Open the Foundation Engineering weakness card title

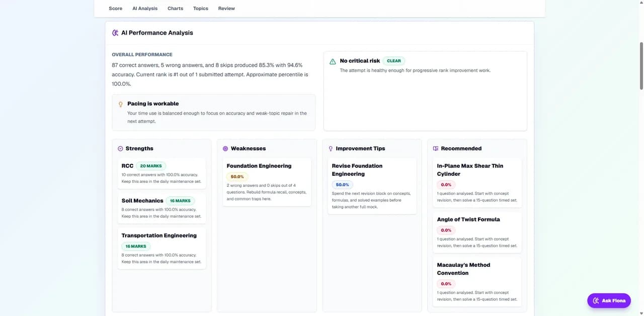coord(259,166)
